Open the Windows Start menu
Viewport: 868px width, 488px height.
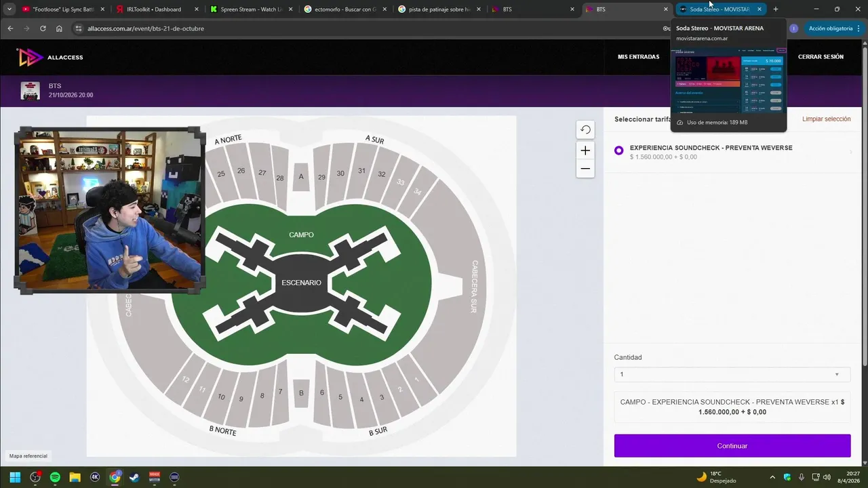point(15,477)
